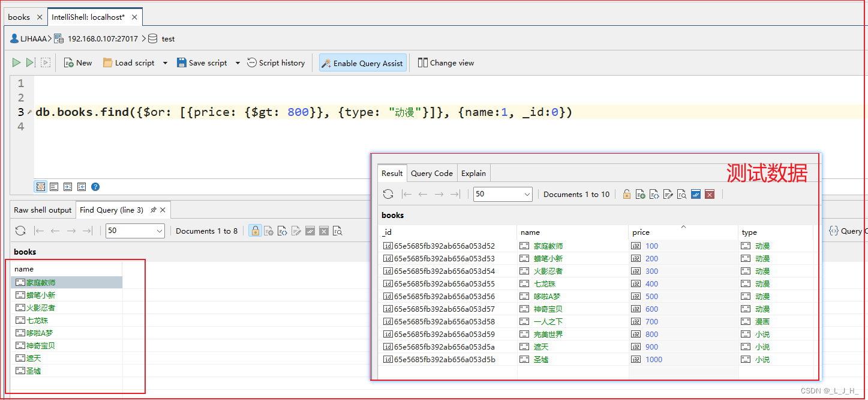Click view document JSON icon in Find Query toolbar
This screenshot has height=400, width=868.
click(283, 231)
